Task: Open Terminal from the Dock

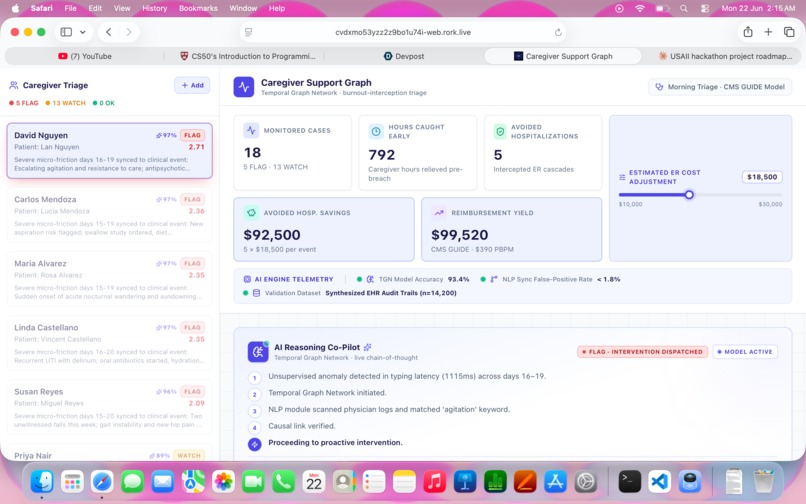Action: click(630, 482)
